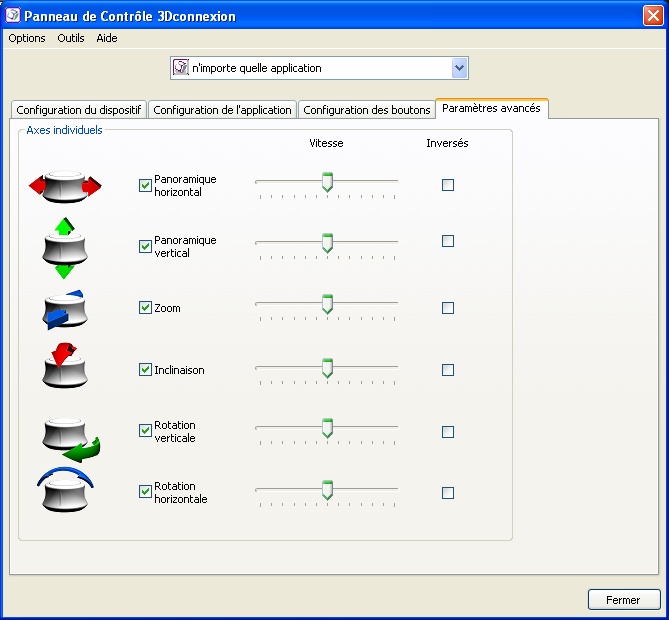Screen dimensions: 669x620
Task: Uncheck the Zoom axis checkbox
Action: click(x=145, y=308)
